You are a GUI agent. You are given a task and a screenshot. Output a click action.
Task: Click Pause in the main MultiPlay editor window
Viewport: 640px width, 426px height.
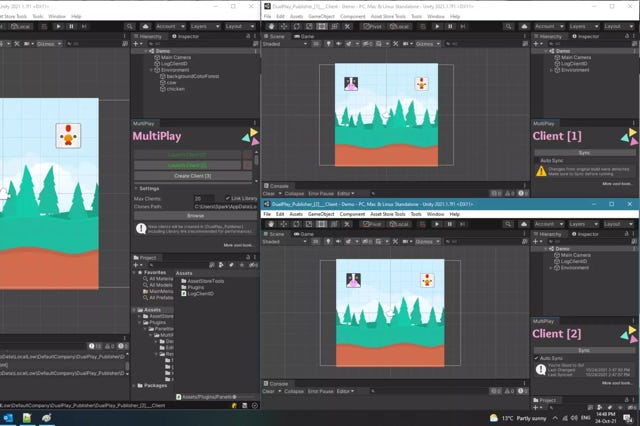pyautogui.click(x=71, y=27)
